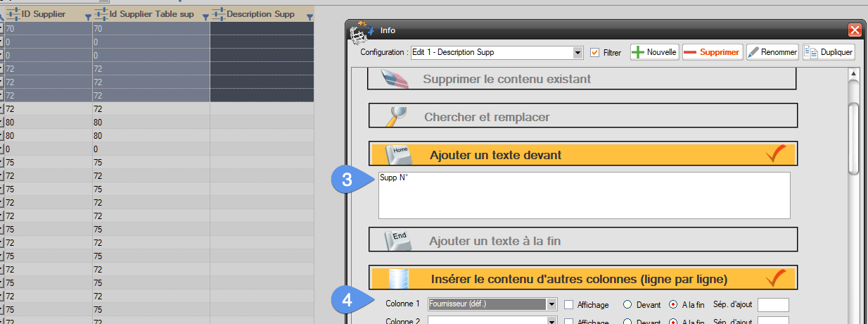Click the filter icon on ID Supplier column
This screenshot has width=868, height=324.
click(87, 15)
